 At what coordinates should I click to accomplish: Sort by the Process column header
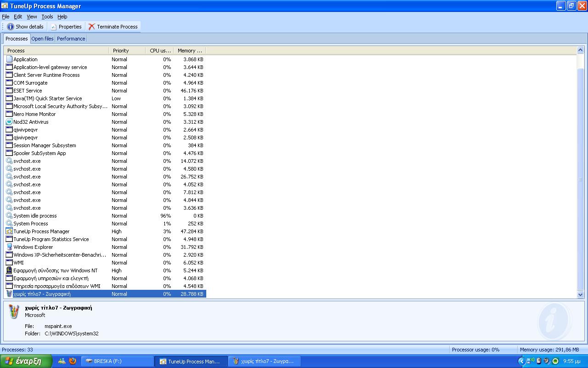pos(57,51)
